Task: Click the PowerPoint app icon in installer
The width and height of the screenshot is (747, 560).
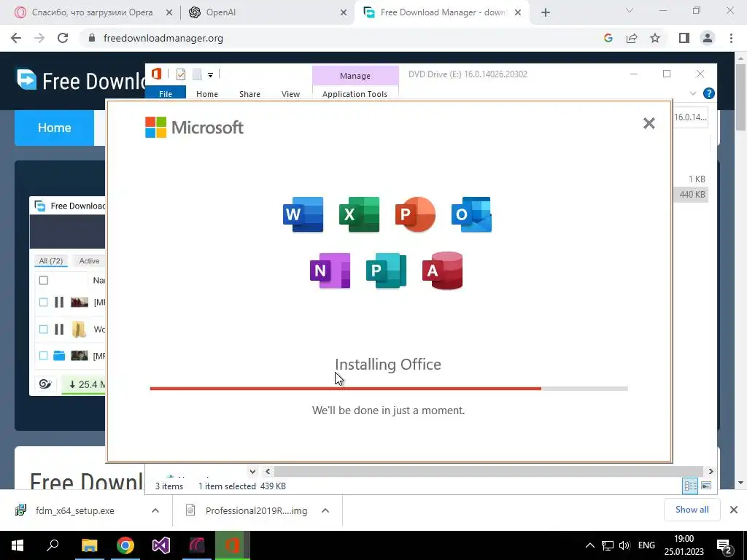Action: pos(415,214)
